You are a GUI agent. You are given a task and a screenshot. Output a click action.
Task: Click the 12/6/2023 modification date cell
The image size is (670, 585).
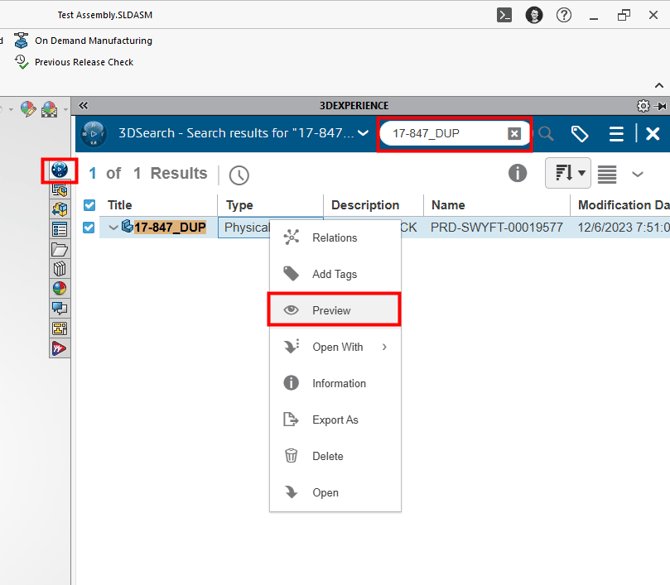623,227
